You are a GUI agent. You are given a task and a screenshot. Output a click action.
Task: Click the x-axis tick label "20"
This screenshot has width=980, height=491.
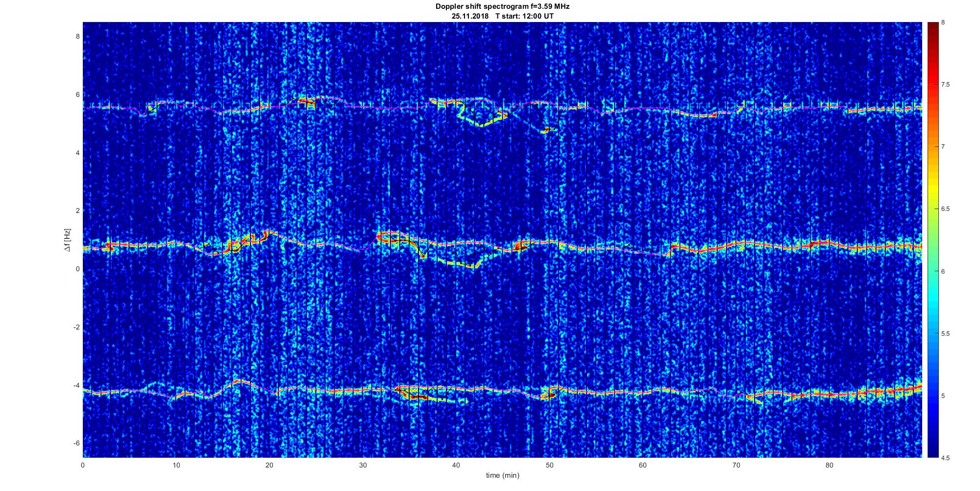(269, 465)
